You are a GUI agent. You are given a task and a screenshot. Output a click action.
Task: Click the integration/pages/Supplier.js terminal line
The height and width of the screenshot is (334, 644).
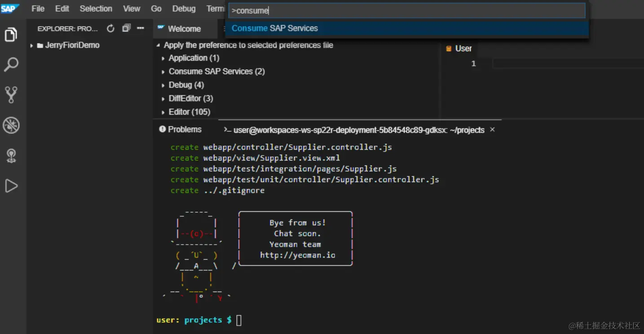pyautogui.click(x=283, y=169)
